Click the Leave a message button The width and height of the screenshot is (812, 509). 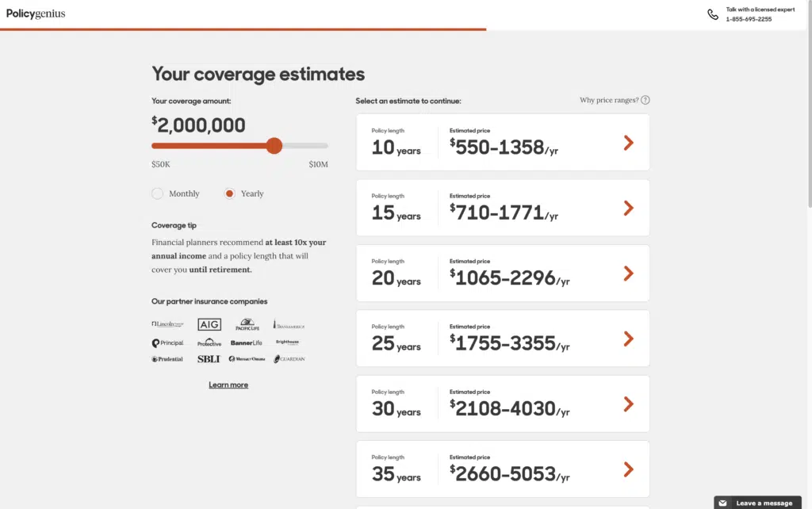point(764,503)
